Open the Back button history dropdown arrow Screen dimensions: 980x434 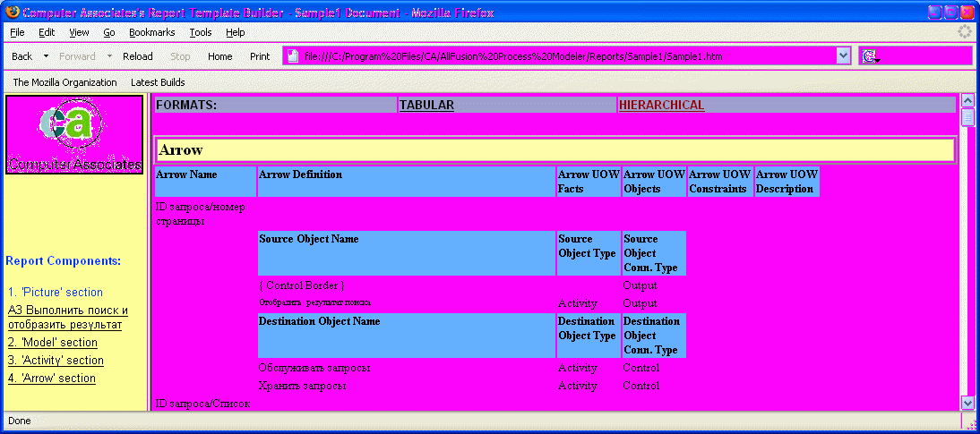(46, 56)
